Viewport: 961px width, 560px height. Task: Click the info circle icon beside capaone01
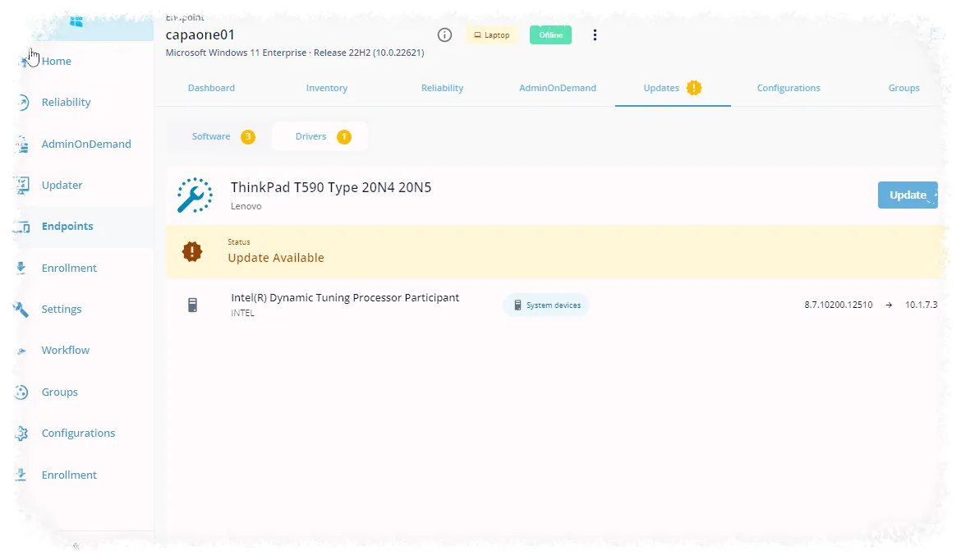coord(444,35)
